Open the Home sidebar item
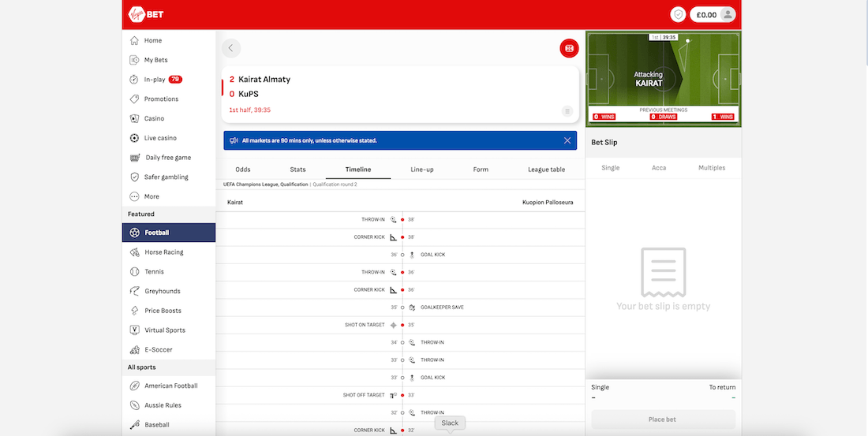 click(169, 40)
